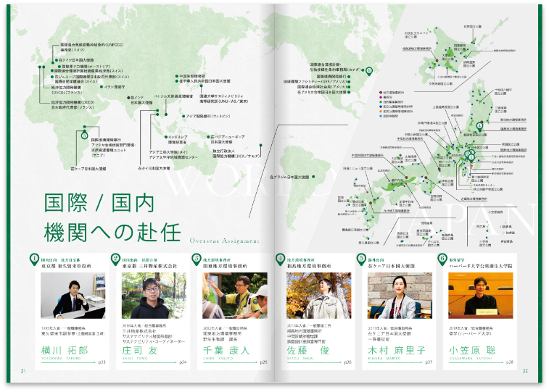Click the p28 page reference
Image resolution: width=549 pixels, height=392 pixels.
coord(509,362)
